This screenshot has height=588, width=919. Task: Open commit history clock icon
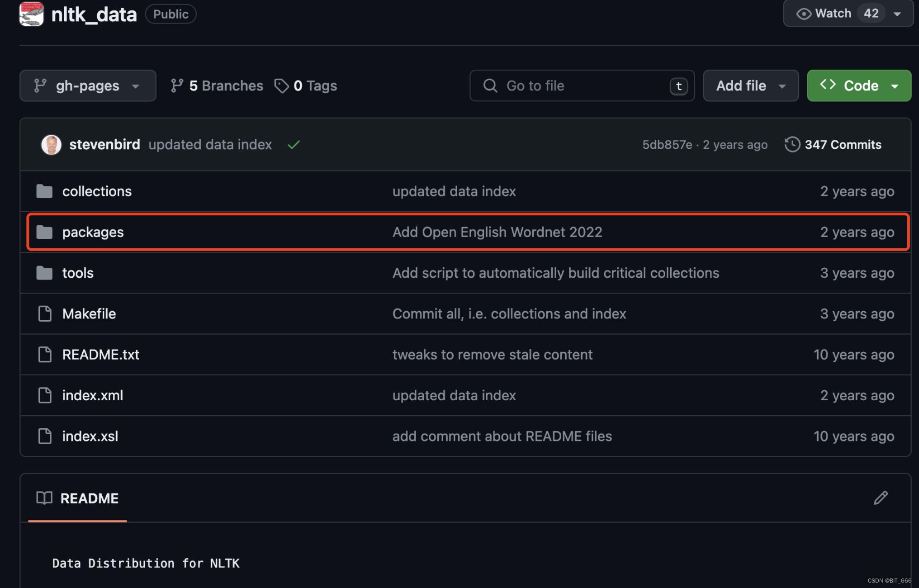[x=792, y=145]
